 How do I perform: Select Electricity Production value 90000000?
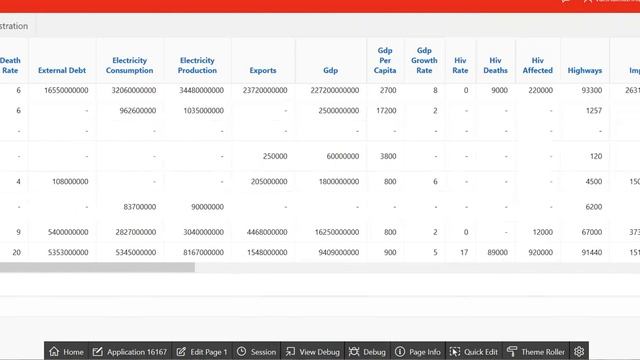point(207,207)
